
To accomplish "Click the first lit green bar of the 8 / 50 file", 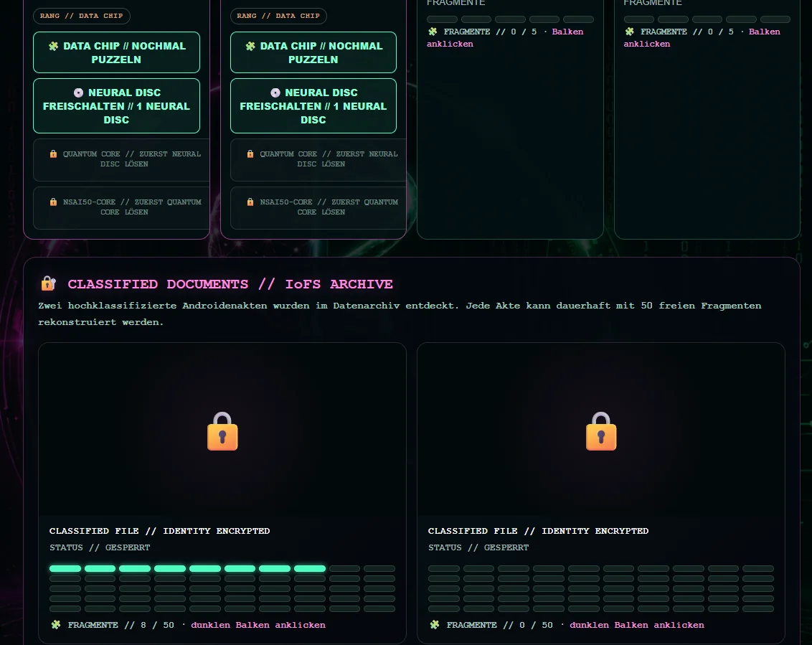I will (x=65, y=569).
